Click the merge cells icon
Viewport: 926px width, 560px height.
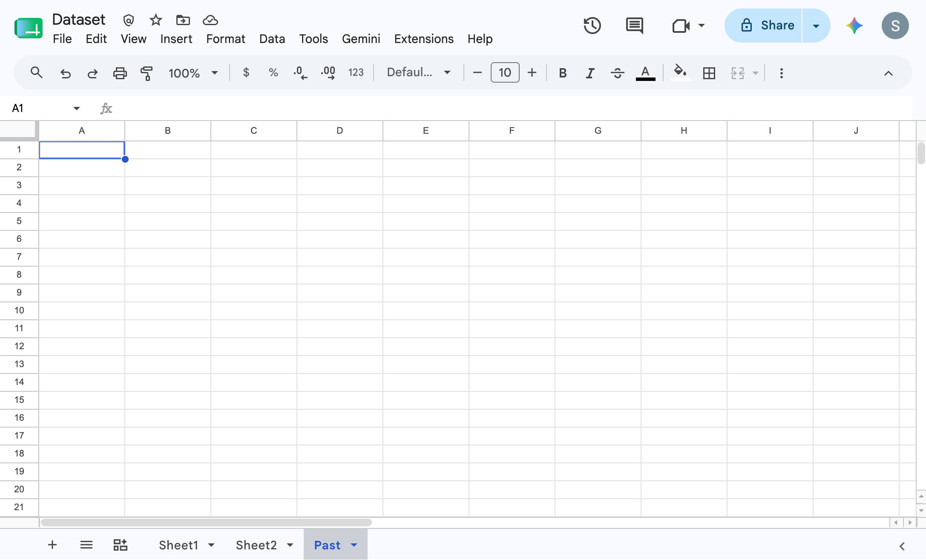(737, 73)
